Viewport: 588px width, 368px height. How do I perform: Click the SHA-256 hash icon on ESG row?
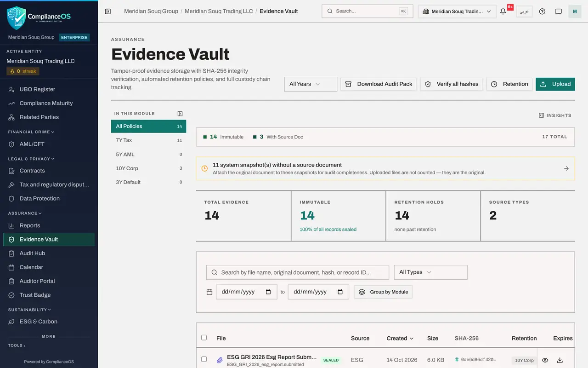(457, 360)
